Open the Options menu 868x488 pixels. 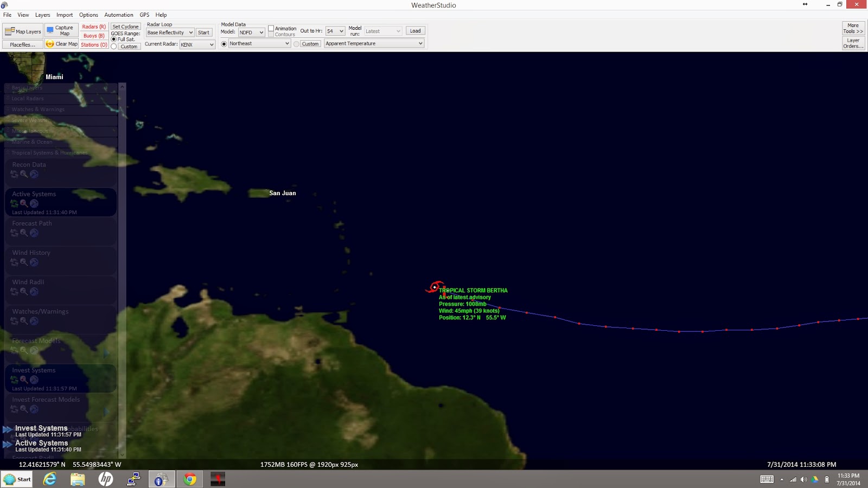[88, 15]
